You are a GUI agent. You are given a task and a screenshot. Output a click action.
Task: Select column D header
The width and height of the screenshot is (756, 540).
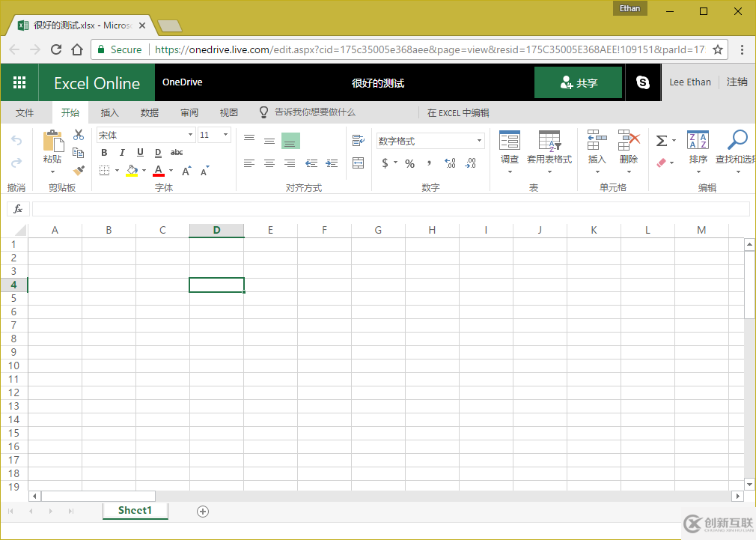(x=216, y=230)
